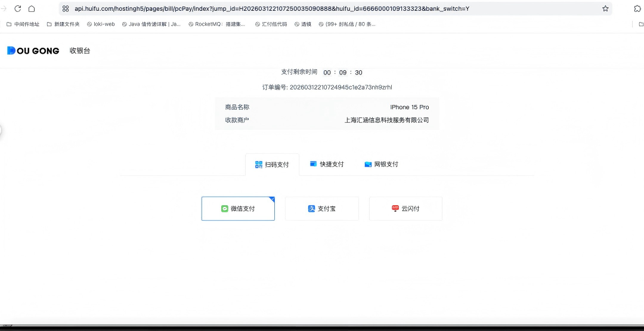Click the countdown seconds value 30

coord(358,73)
